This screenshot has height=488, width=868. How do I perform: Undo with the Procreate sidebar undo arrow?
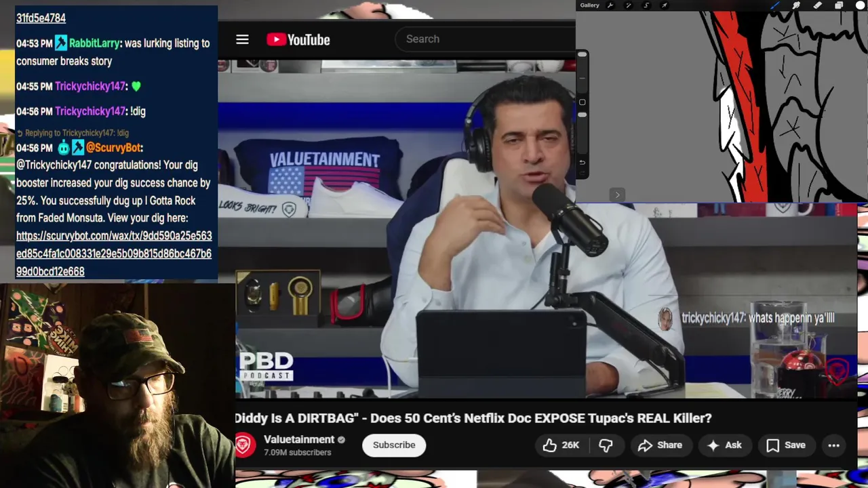coord(582,163)
